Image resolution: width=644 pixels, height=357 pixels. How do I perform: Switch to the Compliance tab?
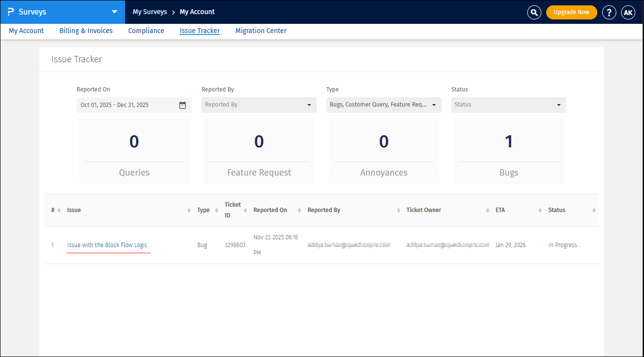pos(146,31)
